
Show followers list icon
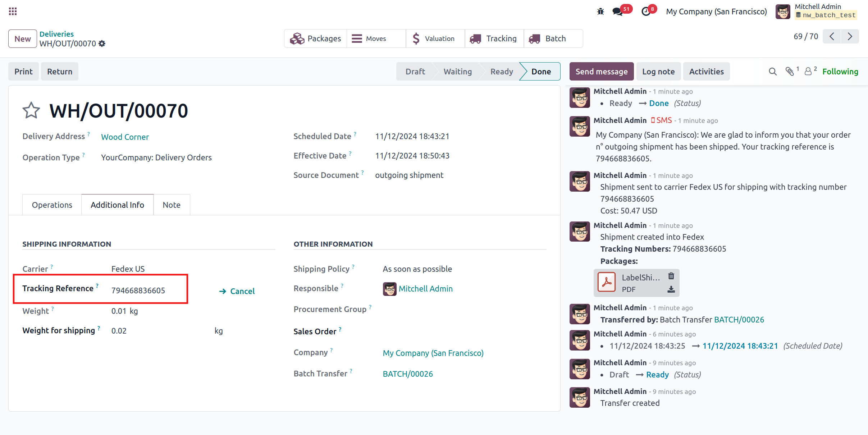[x=808, y=72]
